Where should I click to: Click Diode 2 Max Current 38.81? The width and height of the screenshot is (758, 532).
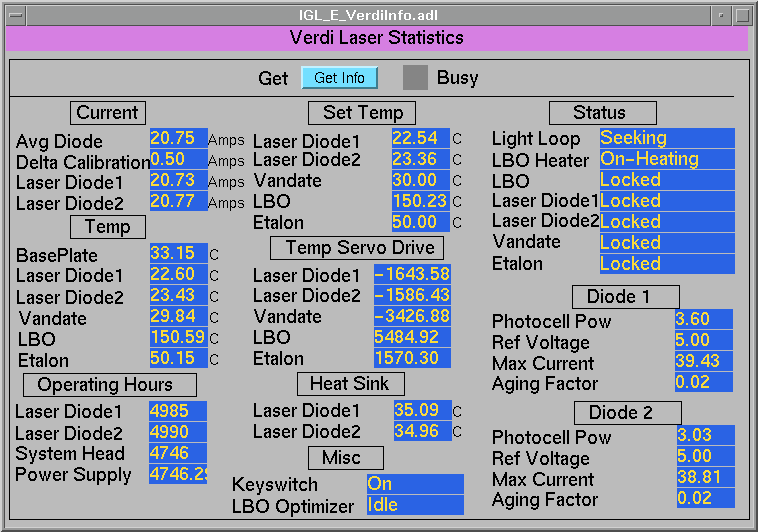tap(706, 477)
